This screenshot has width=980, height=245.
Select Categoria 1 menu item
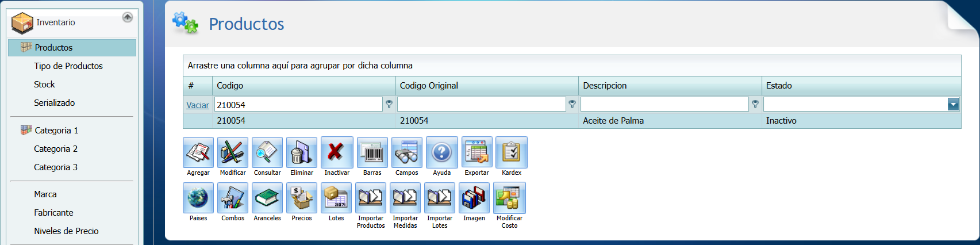click(x=56, y=131)
